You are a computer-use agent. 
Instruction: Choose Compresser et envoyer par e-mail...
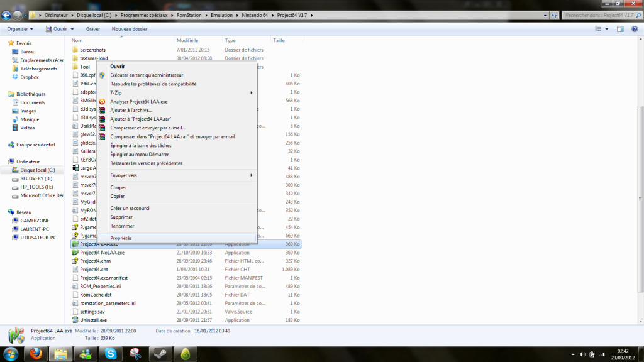[177, 128]
